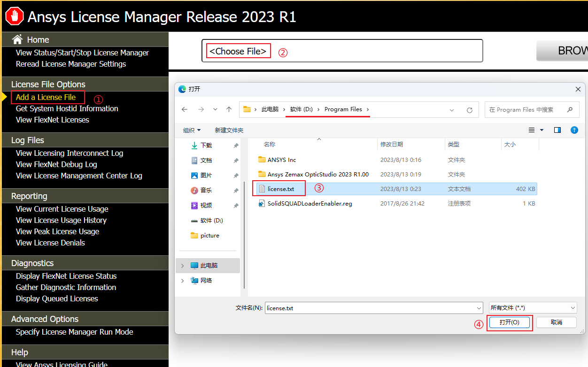Viewport: 588px width, 367px height.
Task: Select the license.txt file
Action: click(280, 189)
